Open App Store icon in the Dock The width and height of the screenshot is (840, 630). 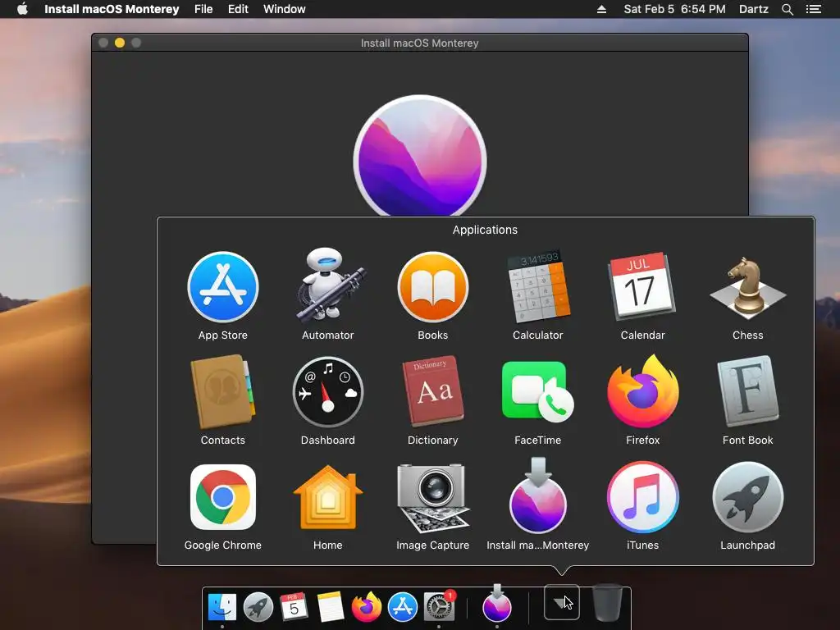pyautogui.click(x=402, y=607)
